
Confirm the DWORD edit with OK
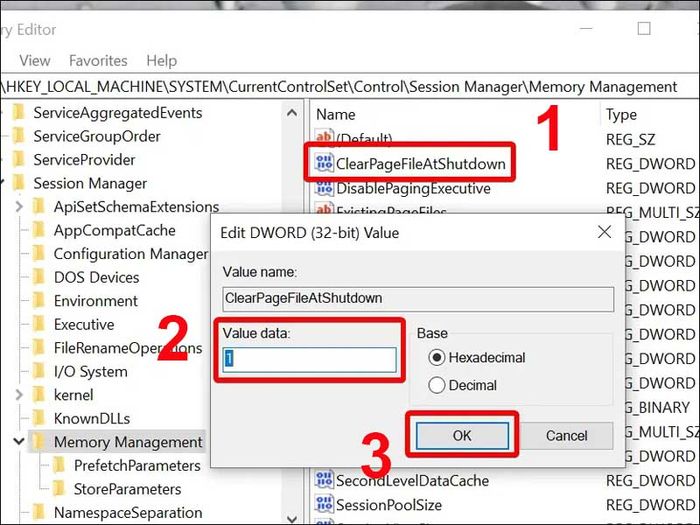pos(462,435)
